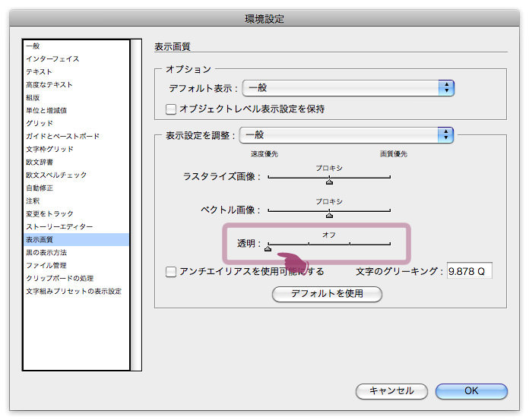Viewport: 529px width, 420px height.
Task: Click the category list scrollbar
Action: tap(136, 205)
